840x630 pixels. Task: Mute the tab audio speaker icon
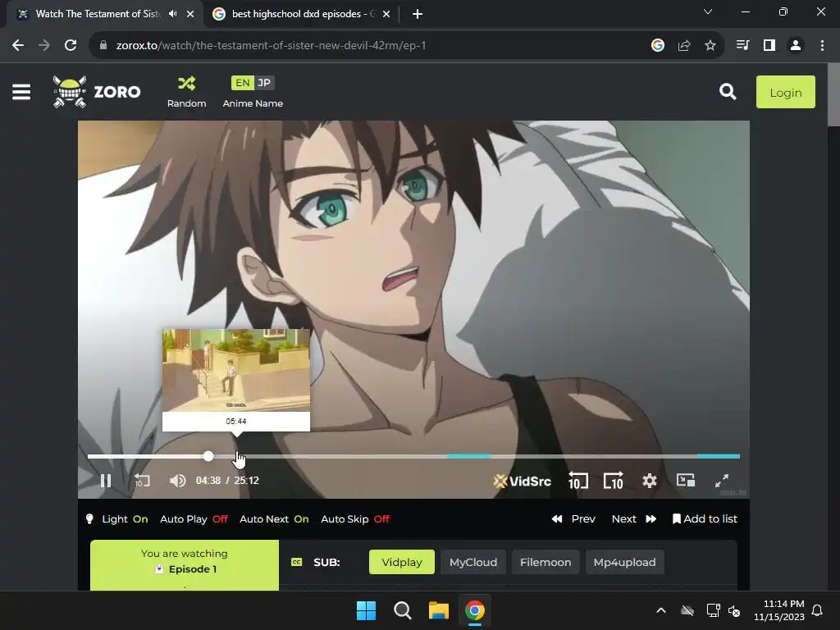click(x=172, y=14)
